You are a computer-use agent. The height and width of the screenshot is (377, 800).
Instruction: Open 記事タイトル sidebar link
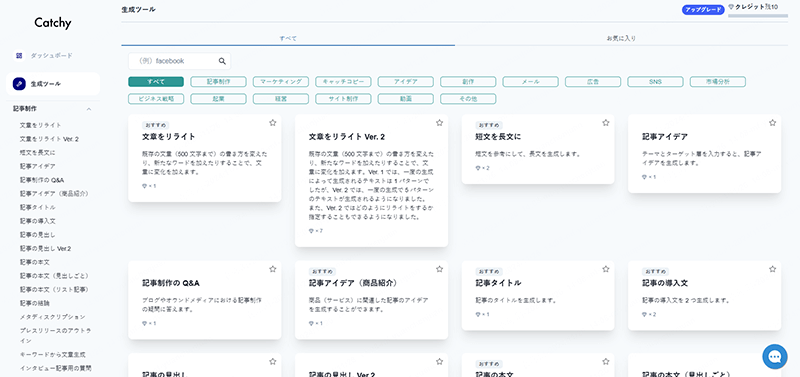38,207
